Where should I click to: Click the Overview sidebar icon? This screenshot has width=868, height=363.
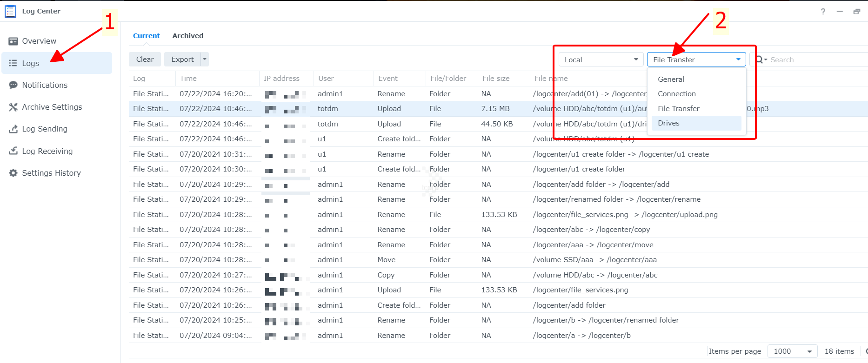pos(13,41)
